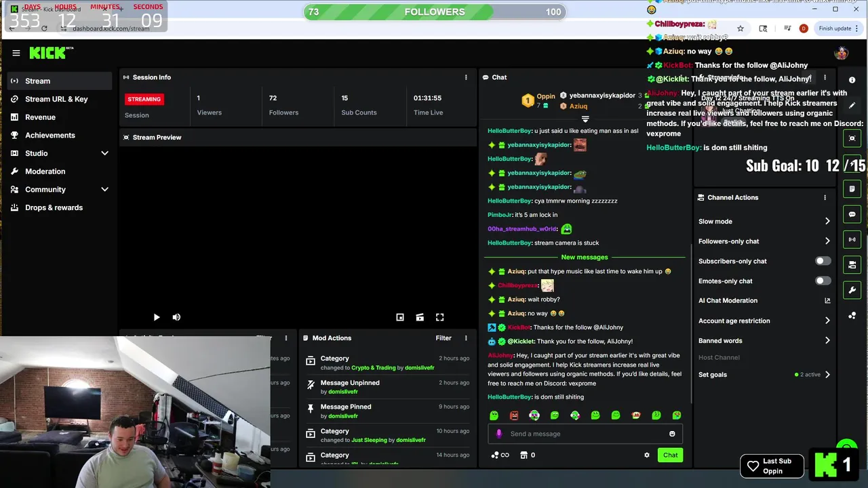Image resolution: width=868 pixels, height=488 pixels.
Task: Send the red angry face emote
Action: coord(514,415)
